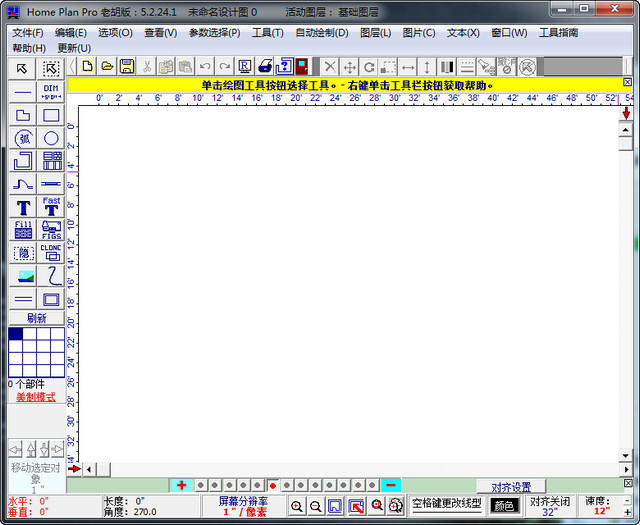
Task: Click the vertical flip double-arrow icon
Action: coord(427,67)
